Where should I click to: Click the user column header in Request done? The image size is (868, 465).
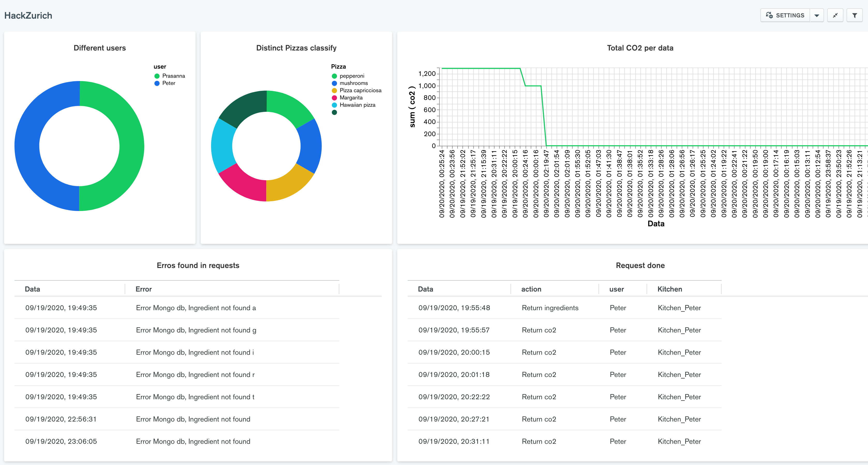616,289
